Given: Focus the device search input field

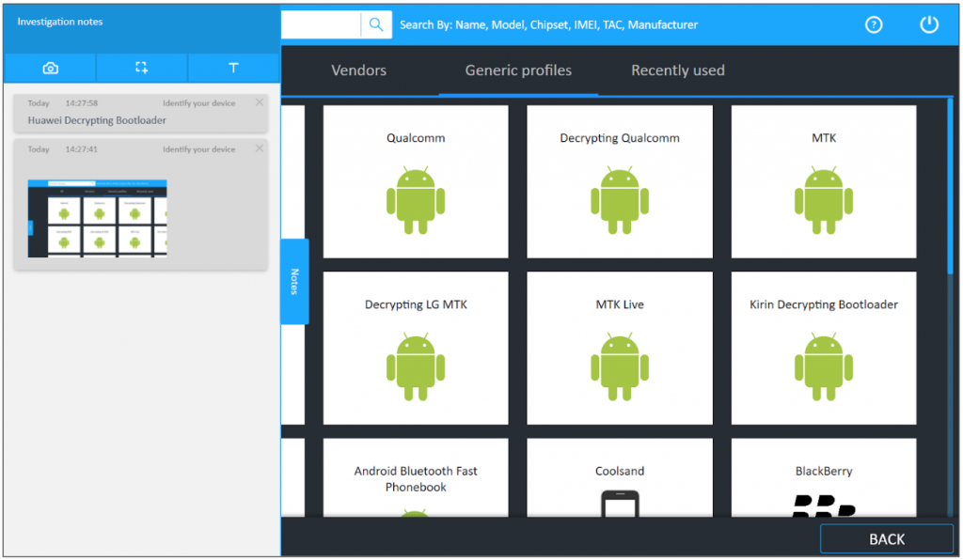Looking at the screenshot, I should point(321,24).
